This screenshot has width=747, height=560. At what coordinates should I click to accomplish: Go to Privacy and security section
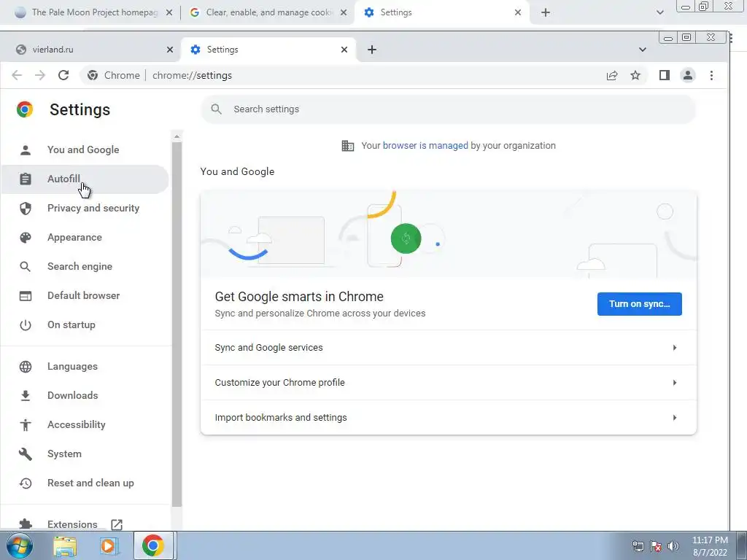point(85,208)
